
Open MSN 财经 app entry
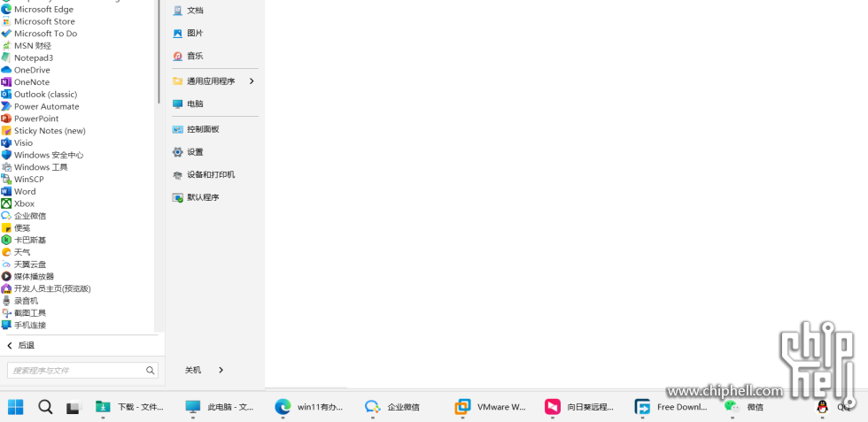(27, 46)
